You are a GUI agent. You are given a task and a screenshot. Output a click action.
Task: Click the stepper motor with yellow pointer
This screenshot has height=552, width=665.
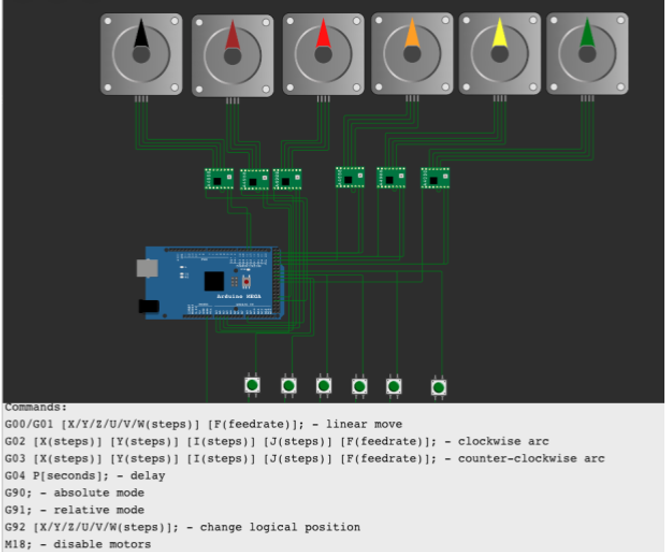pos(500,53)
